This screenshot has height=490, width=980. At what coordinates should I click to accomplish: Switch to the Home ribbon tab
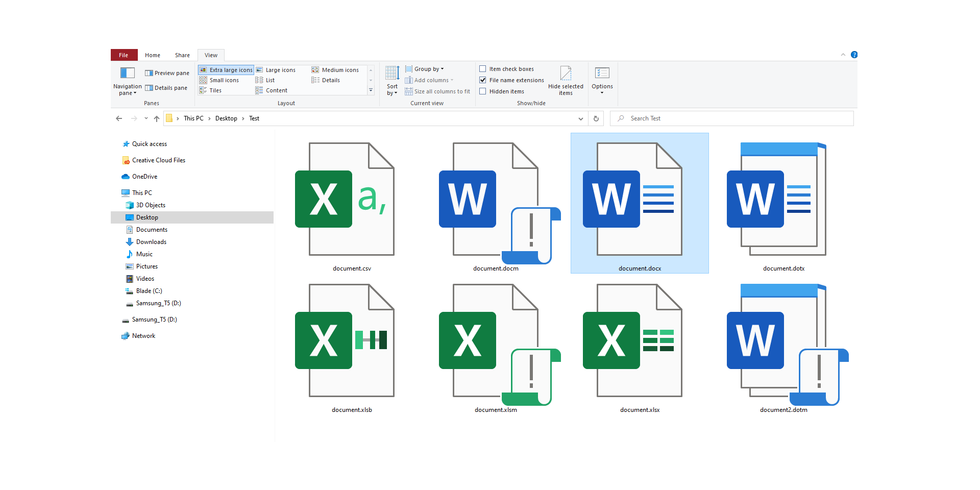tap(153, 55)
